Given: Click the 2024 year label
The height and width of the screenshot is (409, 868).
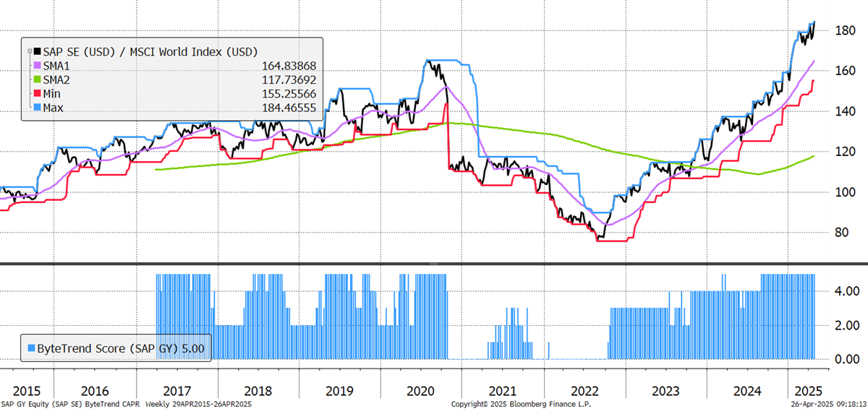Looking at the screenshot, I should [747, 390].
